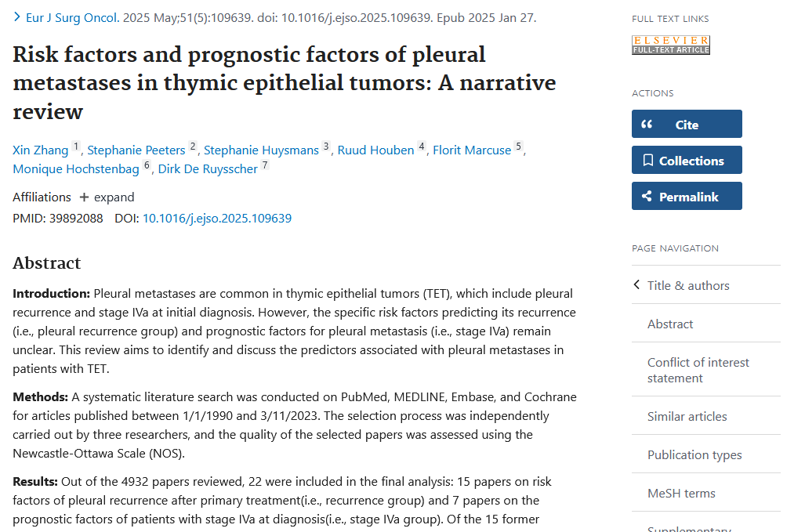Open the Permalink button
This screenshot has width=805, height=532.
(688, 197)
